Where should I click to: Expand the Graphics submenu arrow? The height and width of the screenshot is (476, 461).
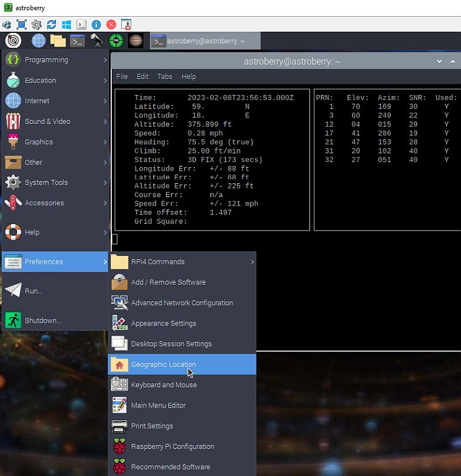click(x=105, y=142)
